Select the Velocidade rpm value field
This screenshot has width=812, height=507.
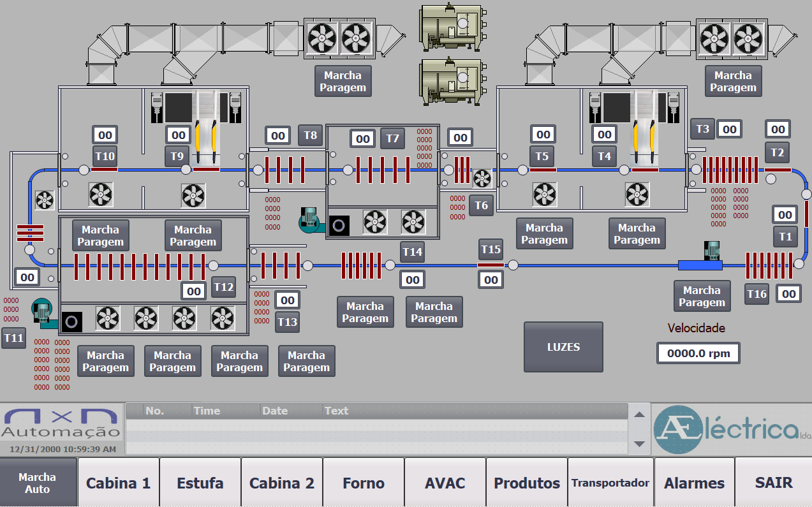point(698,353)
